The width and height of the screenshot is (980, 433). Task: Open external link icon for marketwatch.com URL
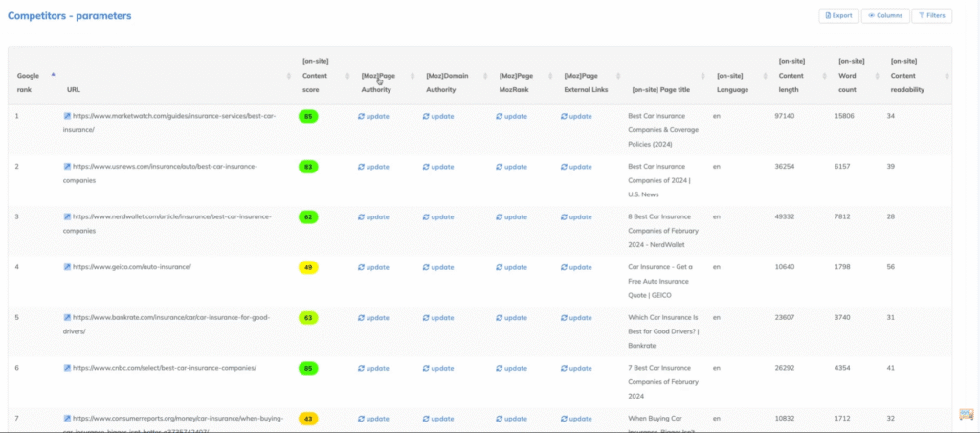point(67,116)
